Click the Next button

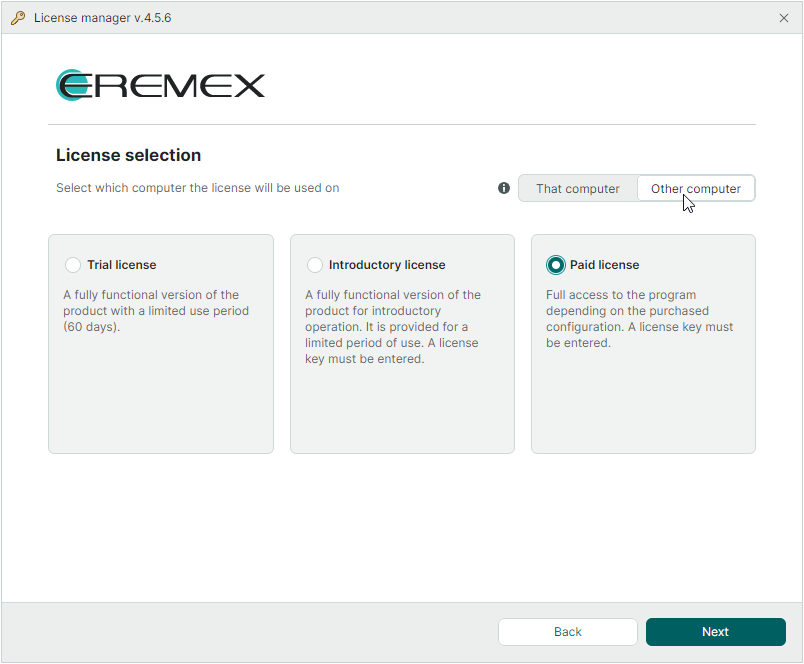tap(715, 632)
